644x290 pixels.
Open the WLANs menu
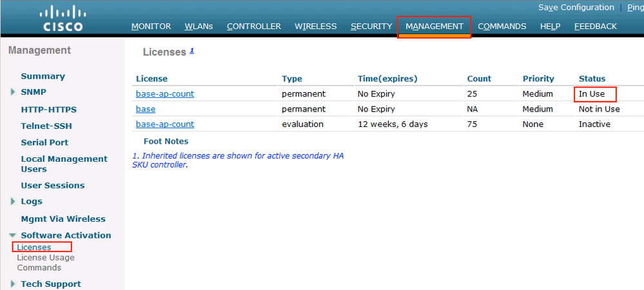point(199,26)
